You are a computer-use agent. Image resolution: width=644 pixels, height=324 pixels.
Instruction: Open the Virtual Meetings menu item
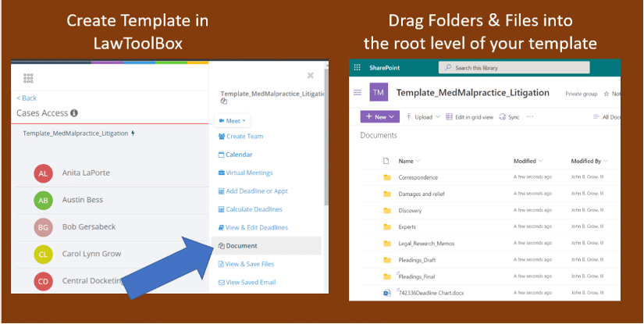click(x=245, y=173)
